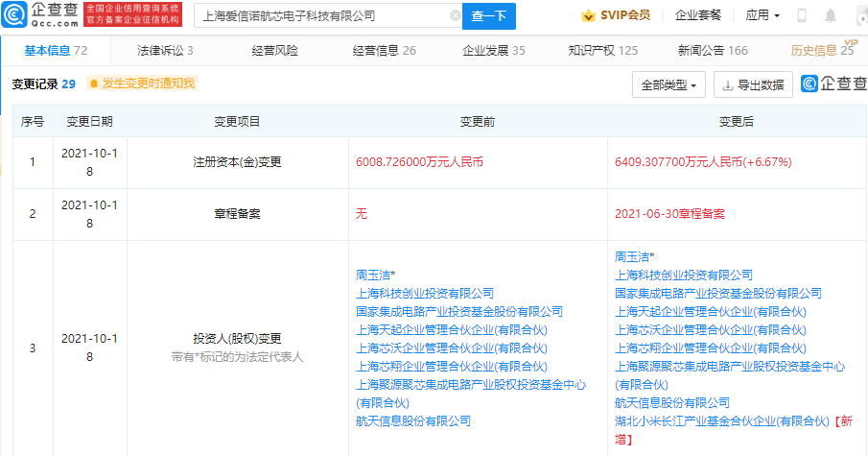
Task: Click the 变更项目 column header
Action: pyautogui.click(x=237, y=121)
